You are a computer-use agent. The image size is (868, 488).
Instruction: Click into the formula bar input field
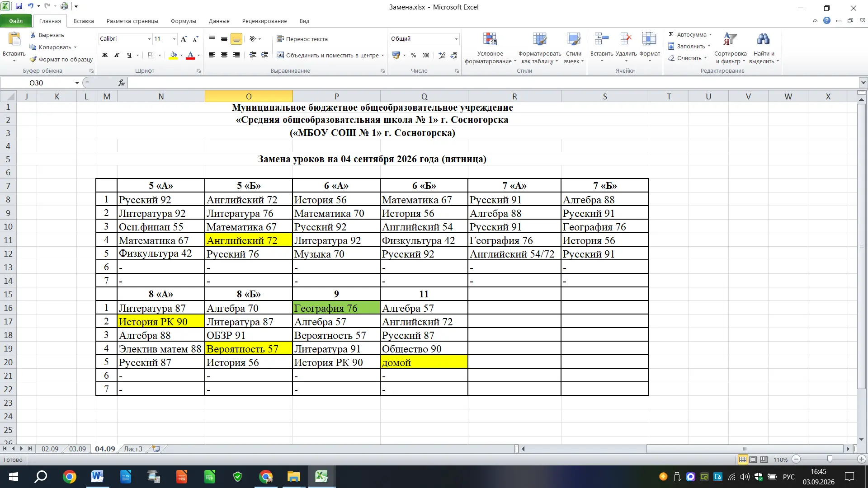click(x=493, y=83)
